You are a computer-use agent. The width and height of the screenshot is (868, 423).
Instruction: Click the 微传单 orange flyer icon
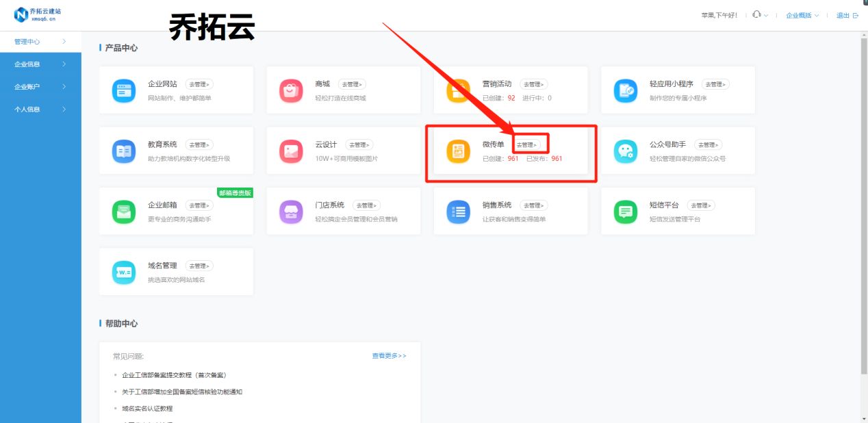(x=458, y=151)
